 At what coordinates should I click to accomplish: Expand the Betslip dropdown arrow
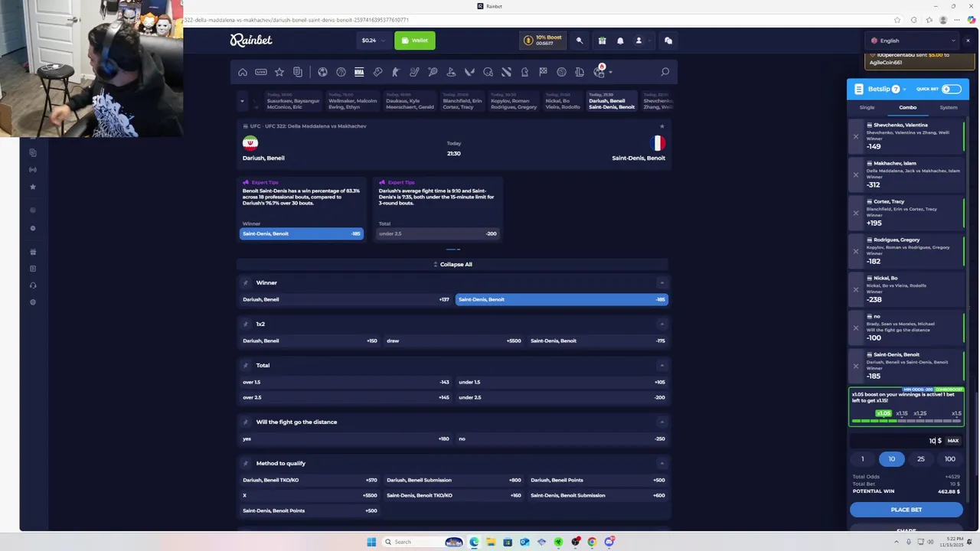(x=904, y=90)
